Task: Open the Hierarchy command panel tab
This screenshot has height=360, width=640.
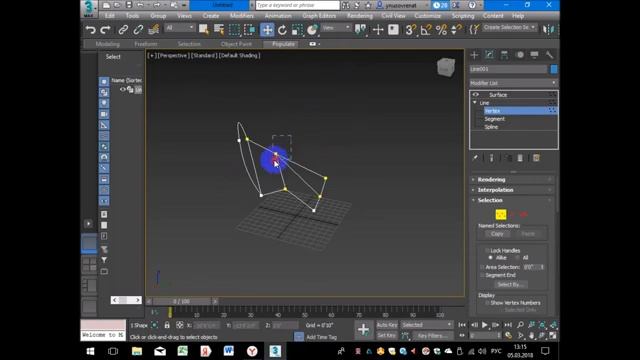Action: [x=504, y=55]
